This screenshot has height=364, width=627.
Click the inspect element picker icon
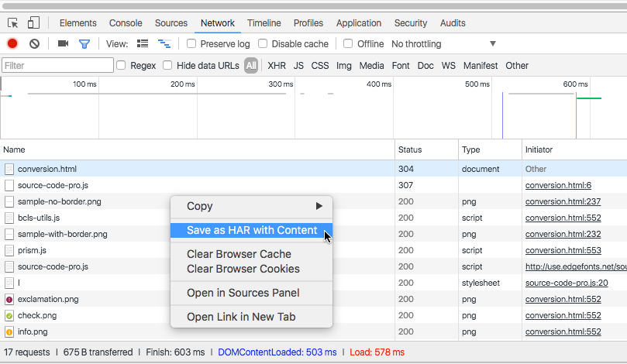tap(12, 23)
